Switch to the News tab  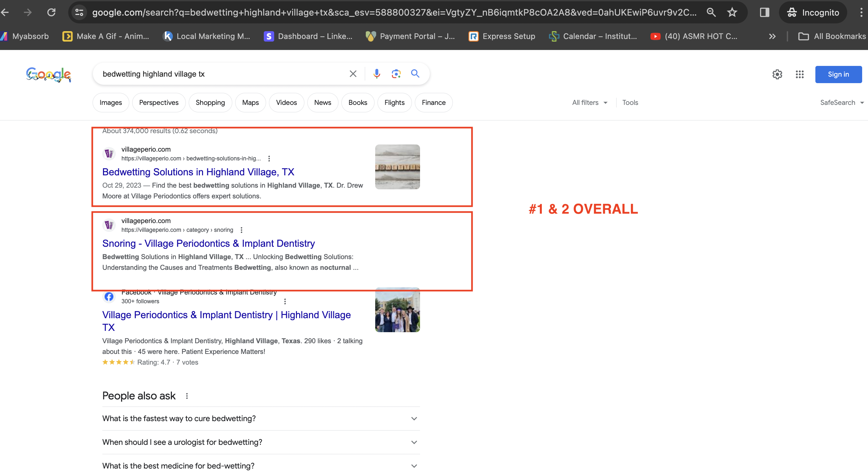click(323, 102)
